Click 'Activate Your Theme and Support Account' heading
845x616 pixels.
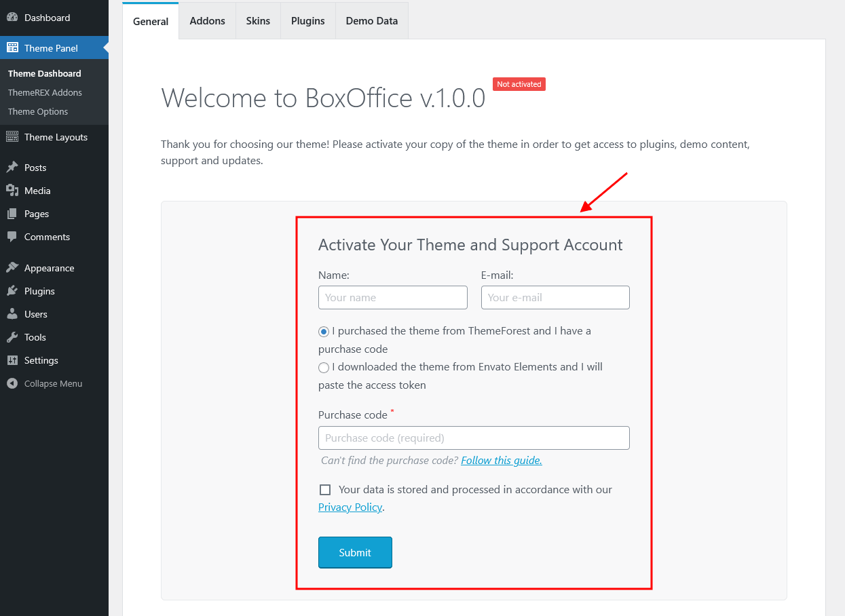[470, 245]
